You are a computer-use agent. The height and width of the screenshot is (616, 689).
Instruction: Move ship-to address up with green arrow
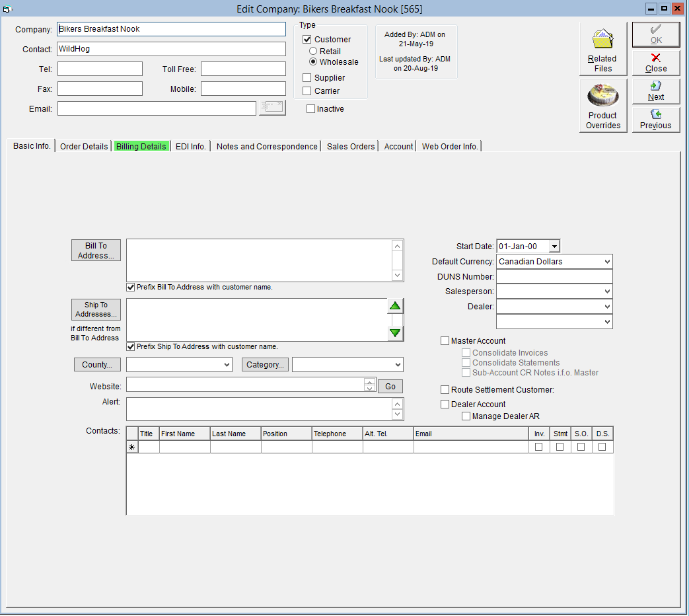coord(395,306)
